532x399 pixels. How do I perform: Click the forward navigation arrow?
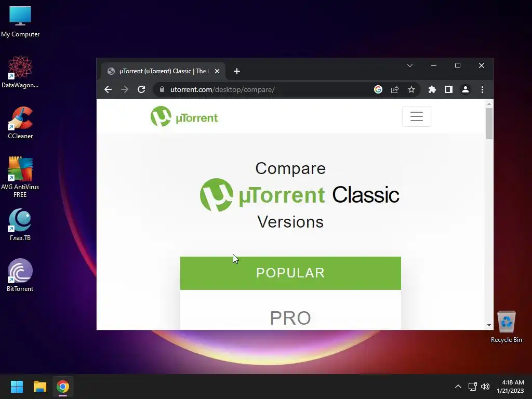click(125, 89)
